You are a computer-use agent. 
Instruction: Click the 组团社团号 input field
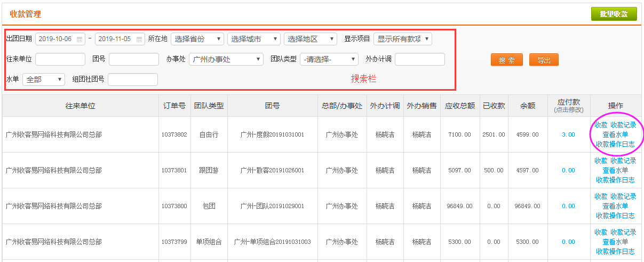click(x=133, y=80)
